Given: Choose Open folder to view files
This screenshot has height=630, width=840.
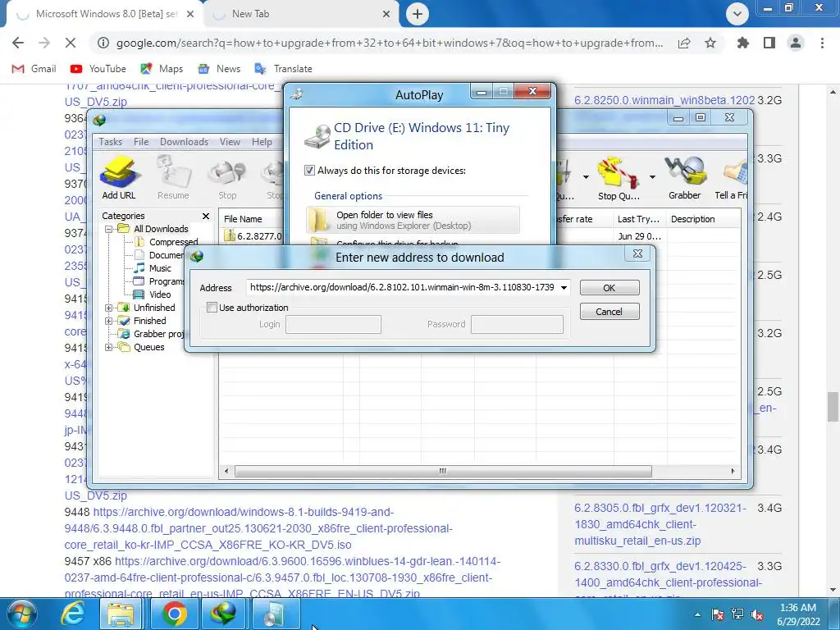Looking at the screenshot, I should point(413,220).
